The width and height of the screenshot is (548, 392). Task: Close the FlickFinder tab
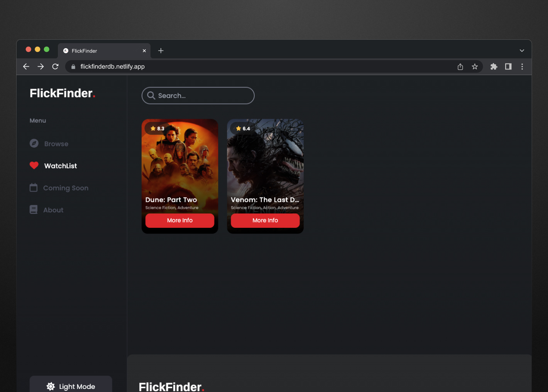(144, 50)
